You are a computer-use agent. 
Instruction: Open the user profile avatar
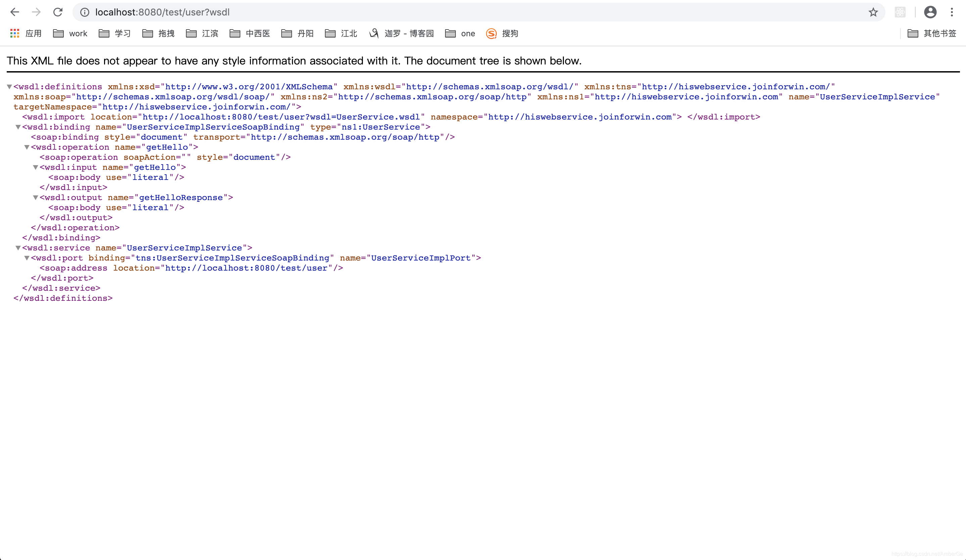tap(930, 12)
